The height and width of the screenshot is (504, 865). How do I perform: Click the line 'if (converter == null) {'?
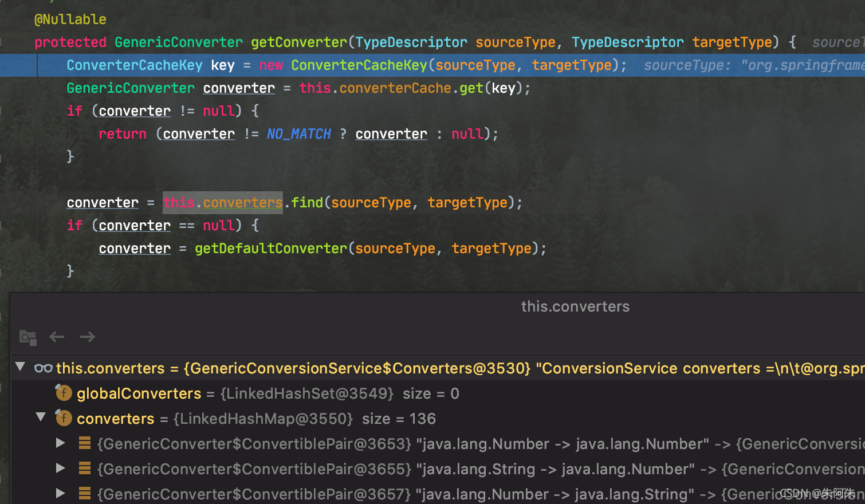tap(163, 226)
